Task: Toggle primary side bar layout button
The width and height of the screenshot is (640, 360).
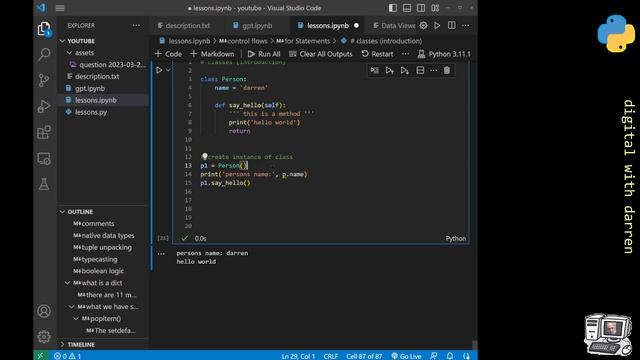Action: (x=393, y=8)
